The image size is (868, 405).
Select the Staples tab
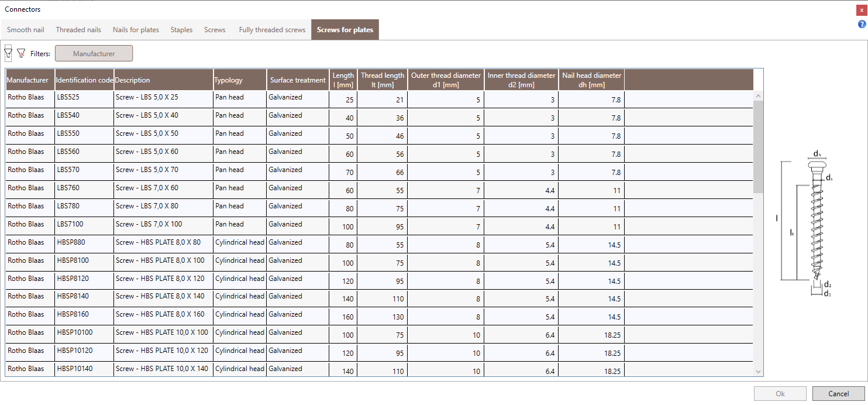[181, 30]
